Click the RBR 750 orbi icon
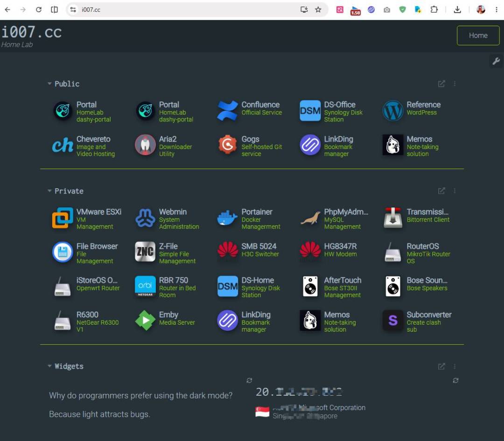The width and height of the screenshot is (504, 441). click(x=145, y=286)
